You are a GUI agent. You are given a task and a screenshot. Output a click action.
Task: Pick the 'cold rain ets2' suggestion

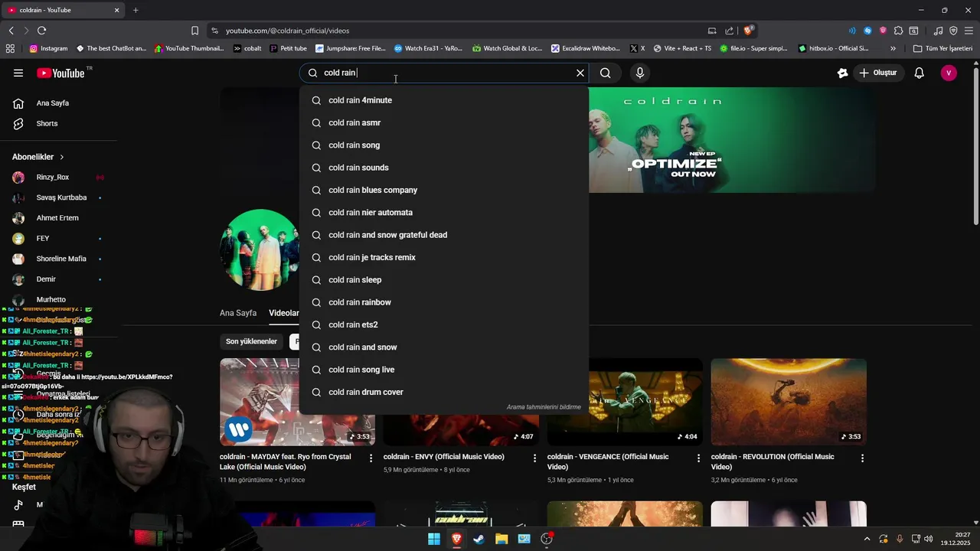[x=444, y=324]
